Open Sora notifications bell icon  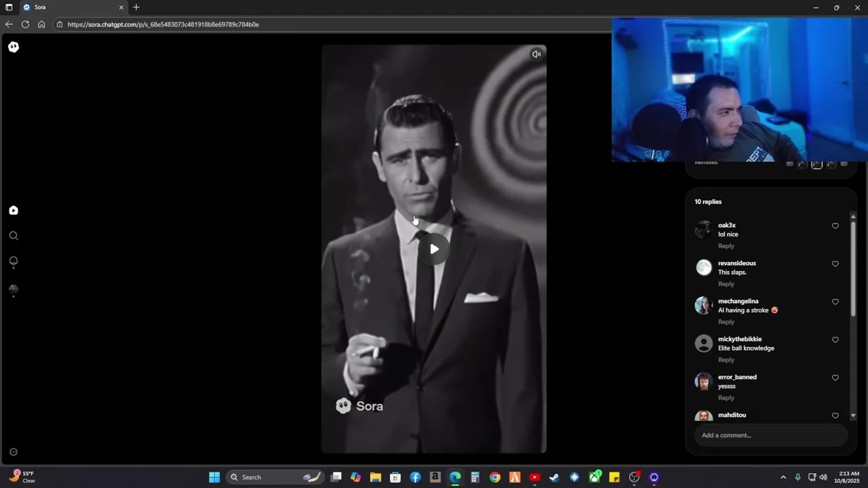14,262
